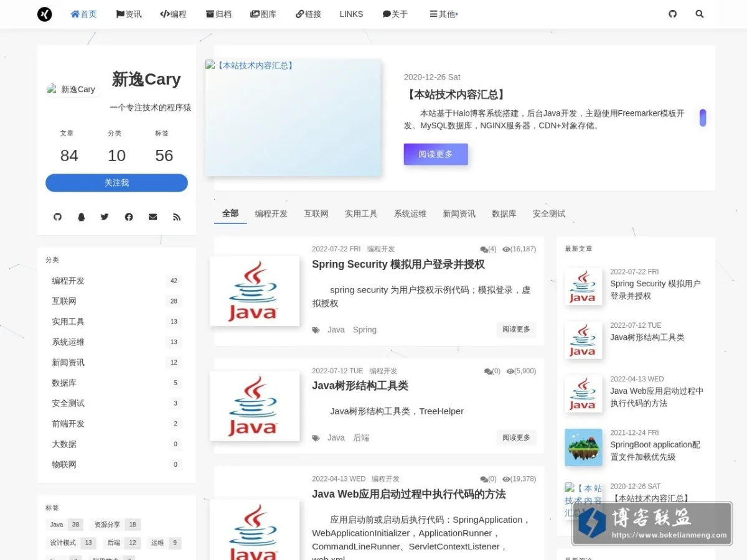This screenshot has height=560, width=747.
Task: Open the Facebook social icon
Action: 129,217
